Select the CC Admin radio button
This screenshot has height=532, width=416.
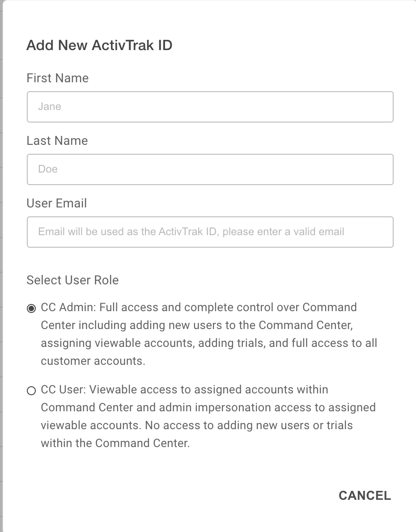coord(31,308)
